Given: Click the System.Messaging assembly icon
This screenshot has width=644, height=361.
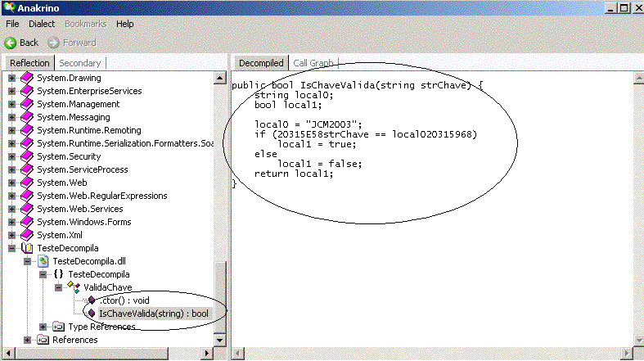Looking at the screenshot, I should coord(27,117).
